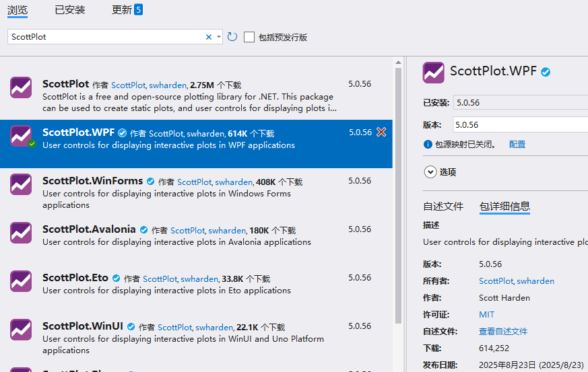Uninstall ScottPlot.WPF via red X icon
This screenshot has width=588, height=372.
(381, 132)
